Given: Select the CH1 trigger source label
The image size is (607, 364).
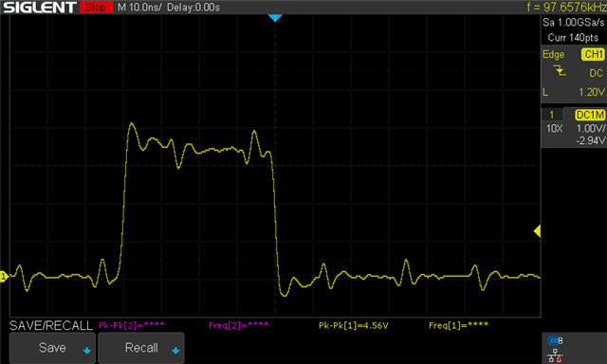Looking at the screenshot, I should coord(593,54).
